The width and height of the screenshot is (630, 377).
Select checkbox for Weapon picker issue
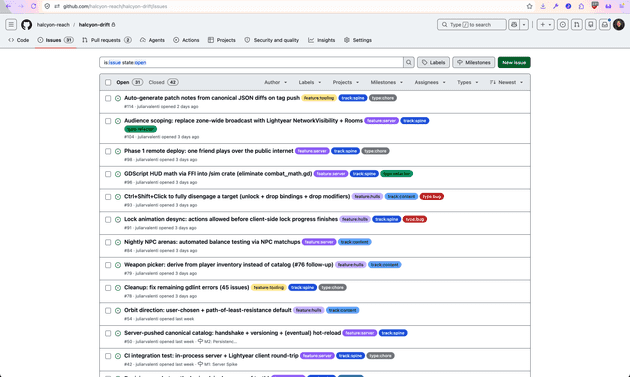[x=108, y=265]
